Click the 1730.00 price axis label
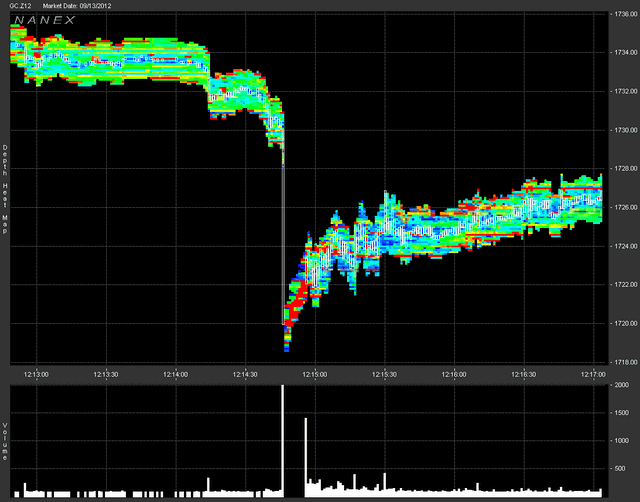 click(626, 130)
